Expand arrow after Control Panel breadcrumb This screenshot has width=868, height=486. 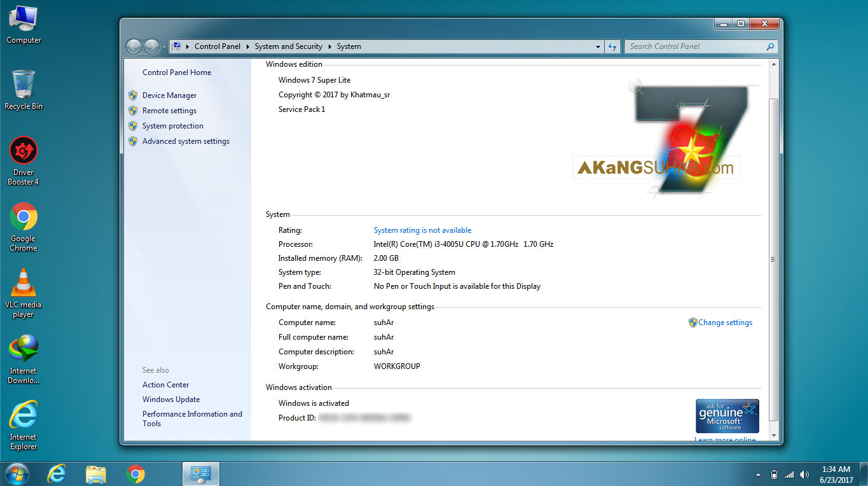248,46
